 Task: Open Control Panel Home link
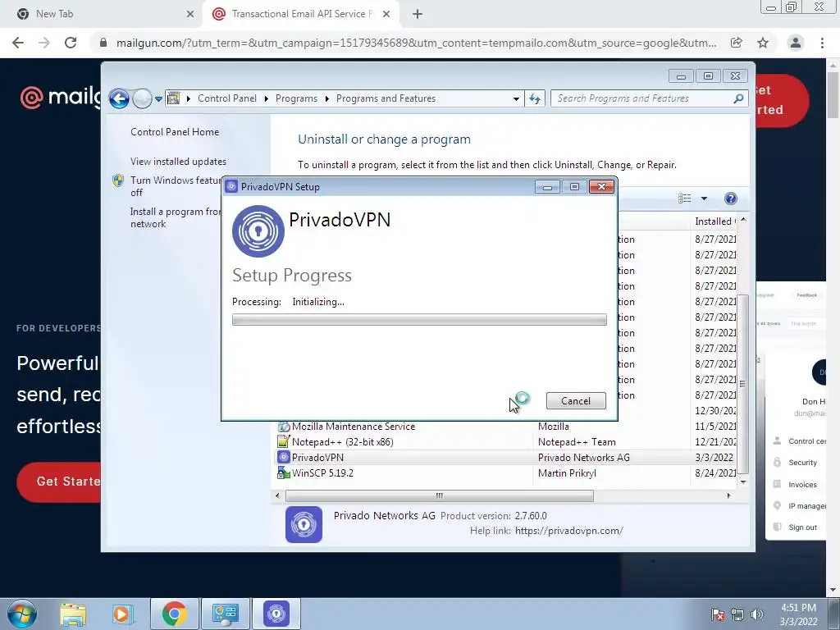point(175,132)
